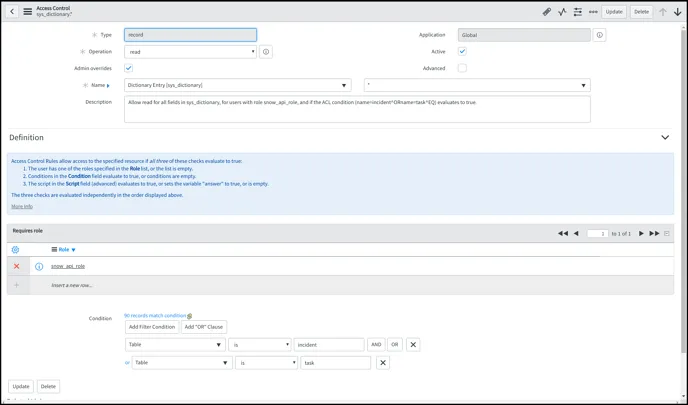
Task: Go to next record with down arrow
Action: tap(677, 12)
